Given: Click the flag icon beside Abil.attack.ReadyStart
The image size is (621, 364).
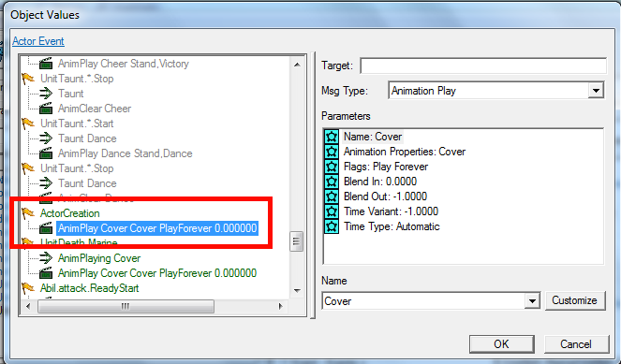Looking at the screenshot, I should (x=28, y=288).
